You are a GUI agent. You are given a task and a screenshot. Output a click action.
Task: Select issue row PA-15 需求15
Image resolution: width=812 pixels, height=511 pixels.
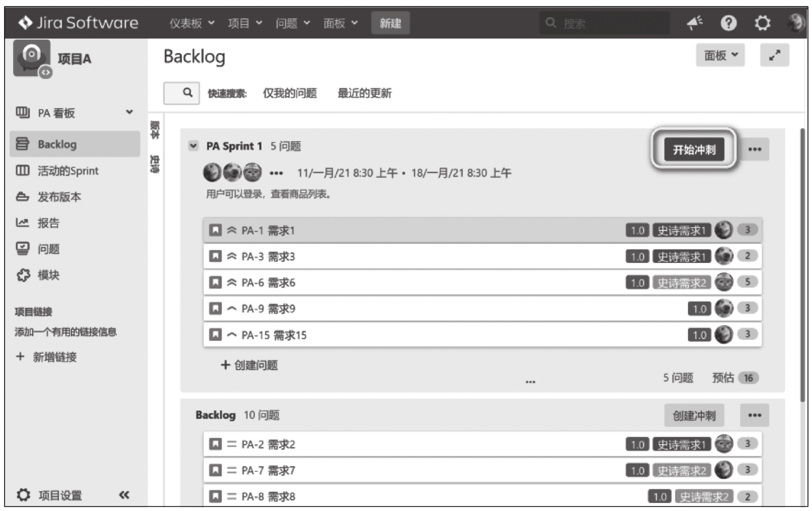point(483,335)
